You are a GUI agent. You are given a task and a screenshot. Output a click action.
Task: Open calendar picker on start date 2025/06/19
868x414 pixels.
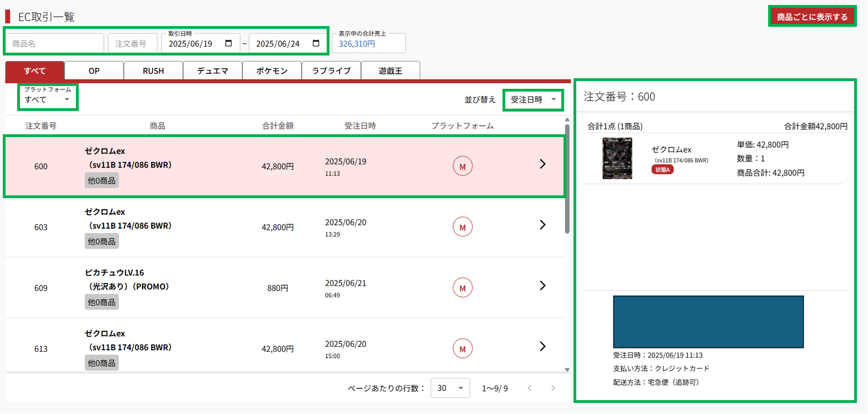(229, 44)
